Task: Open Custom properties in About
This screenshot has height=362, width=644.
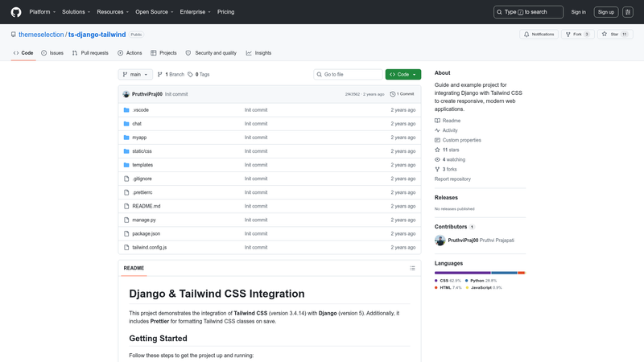Action: 458,140
